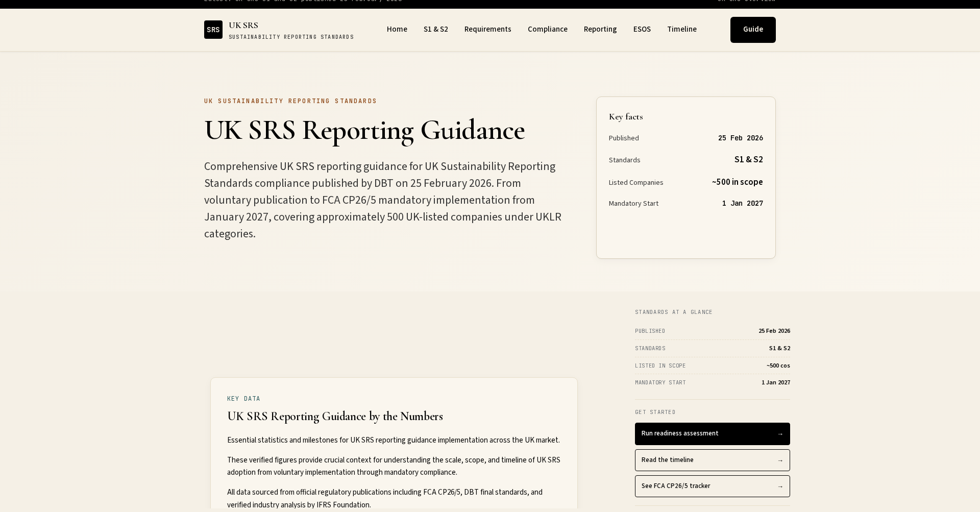Navigate to the Reporting page

pyautogui.click(x=600, y=30)
